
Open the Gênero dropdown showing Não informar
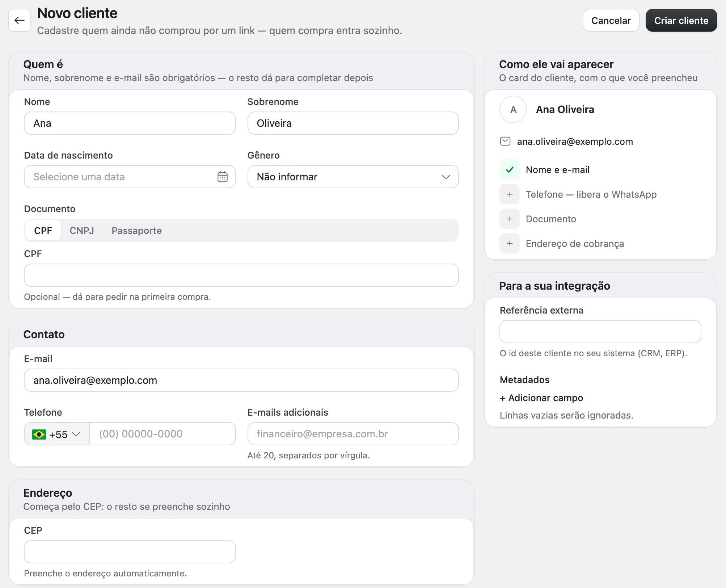click(x=353, y=177)
